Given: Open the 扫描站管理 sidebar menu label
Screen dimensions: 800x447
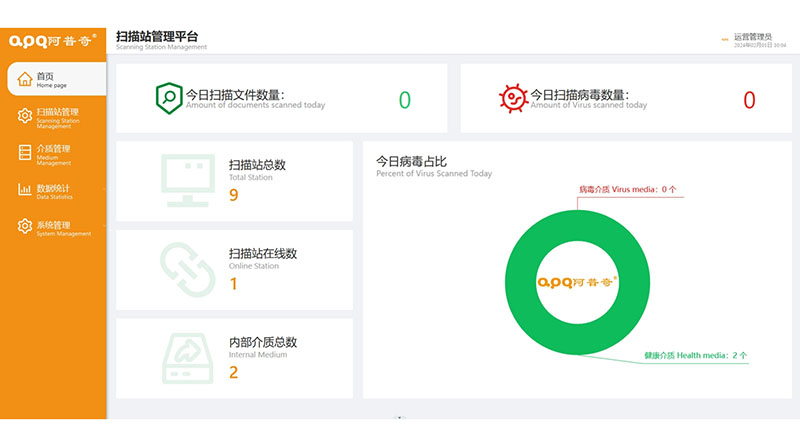Looking at the screenshot, I should pyautogui.click(x=56, y=113).
